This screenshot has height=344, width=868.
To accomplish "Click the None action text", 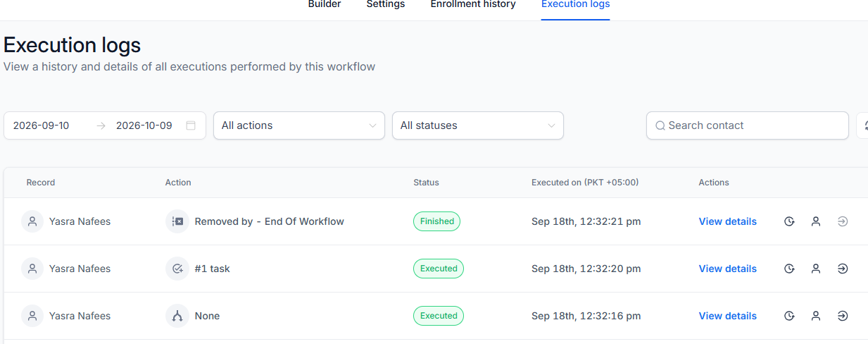I will (208, 316).
